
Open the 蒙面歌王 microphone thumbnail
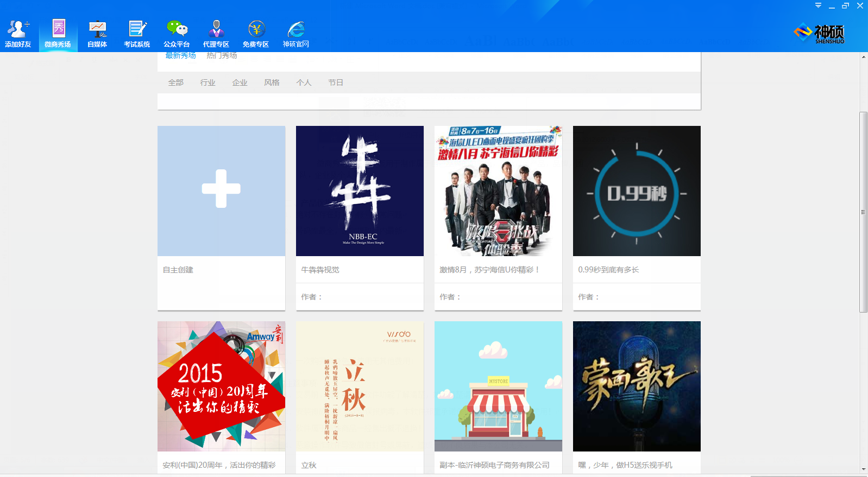coord(637,386)
